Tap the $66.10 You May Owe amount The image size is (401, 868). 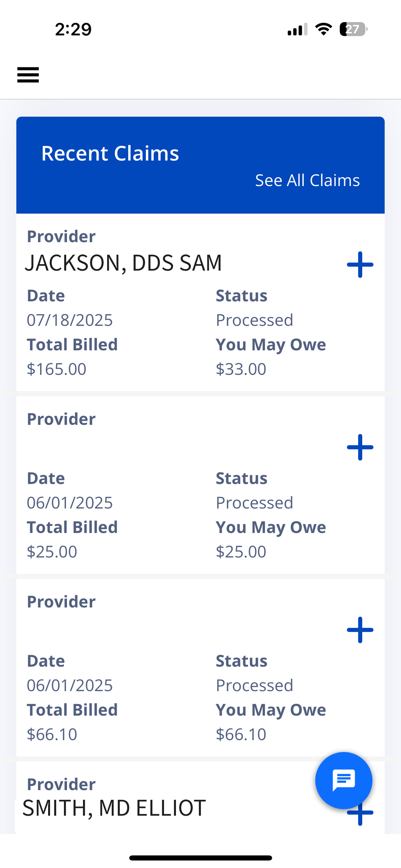(241, 734)
